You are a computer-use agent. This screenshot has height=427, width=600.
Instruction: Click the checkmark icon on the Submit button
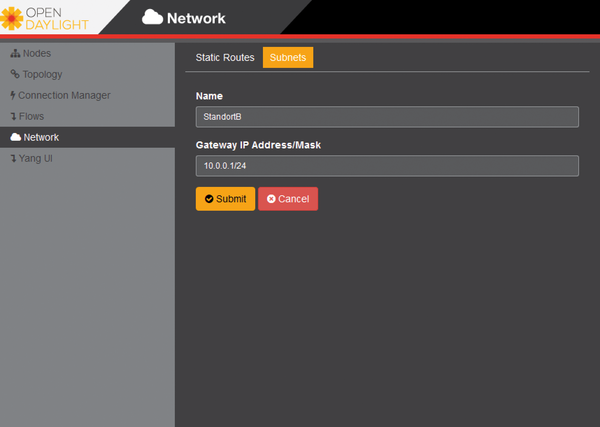tap(208, 199)
